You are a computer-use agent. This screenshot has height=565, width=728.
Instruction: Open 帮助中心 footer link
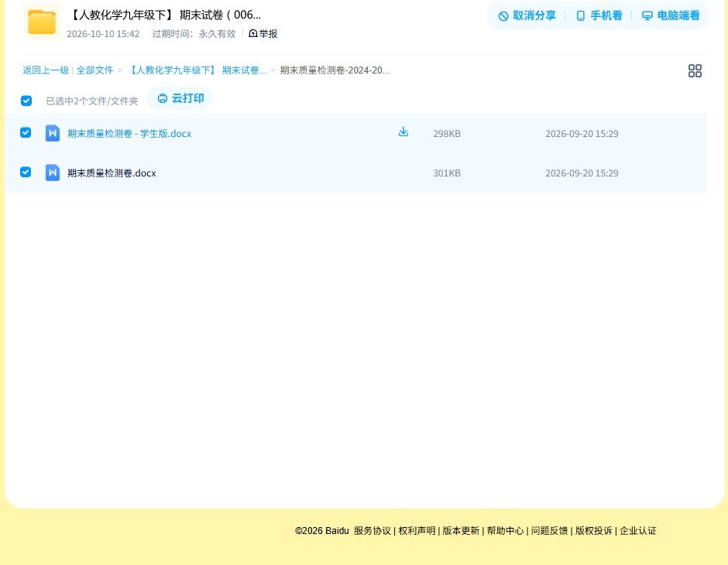coord(505,531)
